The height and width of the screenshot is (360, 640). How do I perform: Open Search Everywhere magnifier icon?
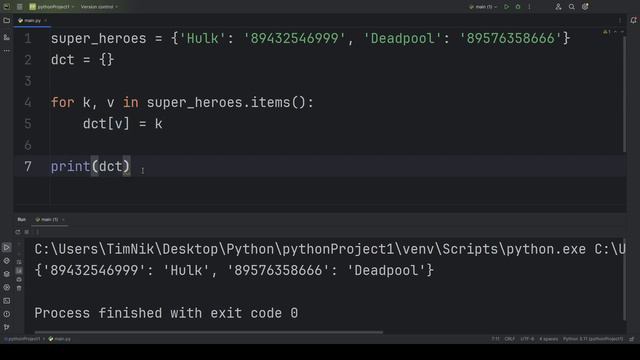[571, 7]
